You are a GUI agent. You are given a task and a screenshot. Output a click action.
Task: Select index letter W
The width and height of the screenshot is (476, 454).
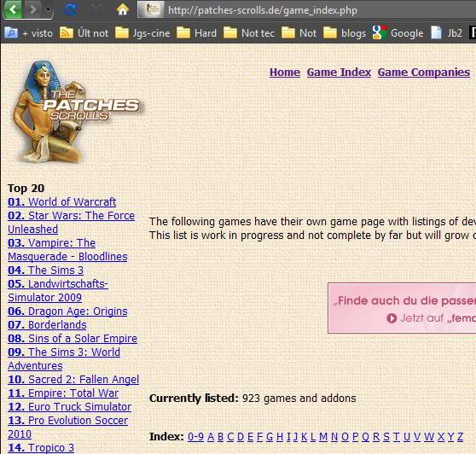pyautogui.click(x=429, y=437)
